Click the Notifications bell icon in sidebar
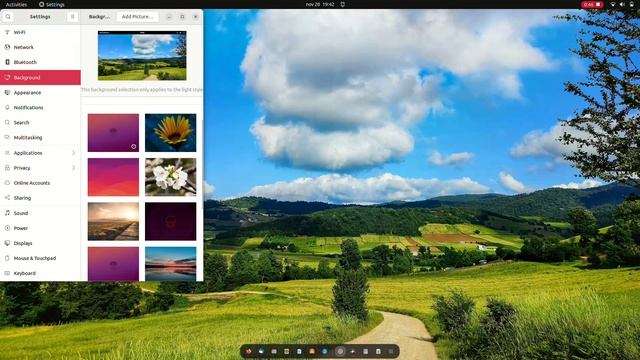This screenshot has width=640, height=360. click(7, 108)
